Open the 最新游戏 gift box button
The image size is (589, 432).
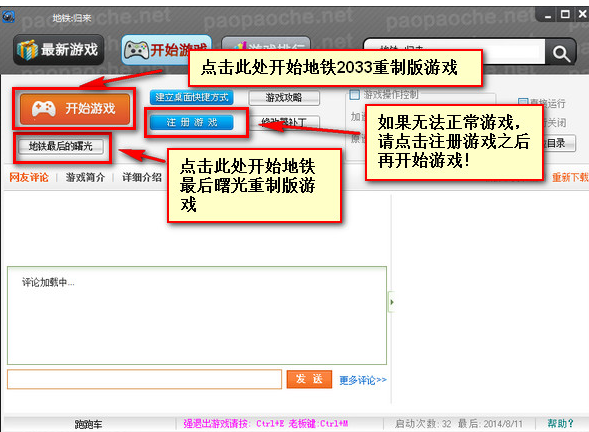[x=59, y=50]
